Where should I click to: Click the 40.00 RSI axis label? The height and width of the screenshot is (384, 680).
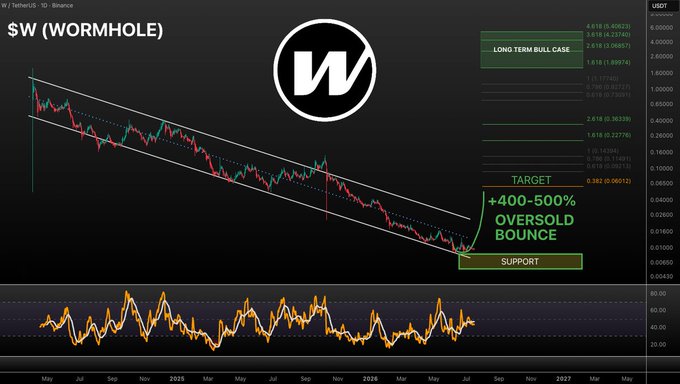658,327
